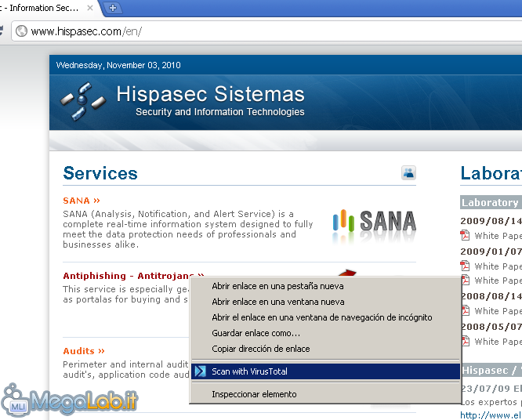Select Guardar enlace como...

point(325,333)
